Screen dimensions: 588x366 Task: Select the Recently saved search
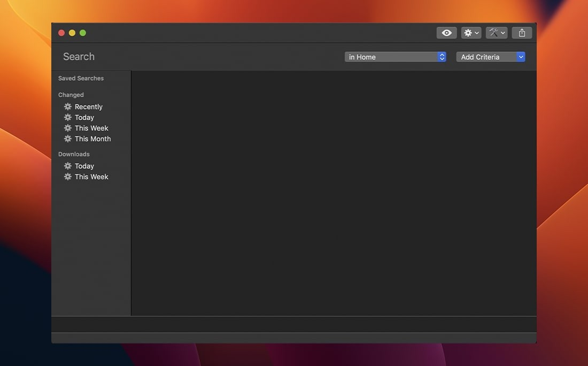[x=89, y=106]
